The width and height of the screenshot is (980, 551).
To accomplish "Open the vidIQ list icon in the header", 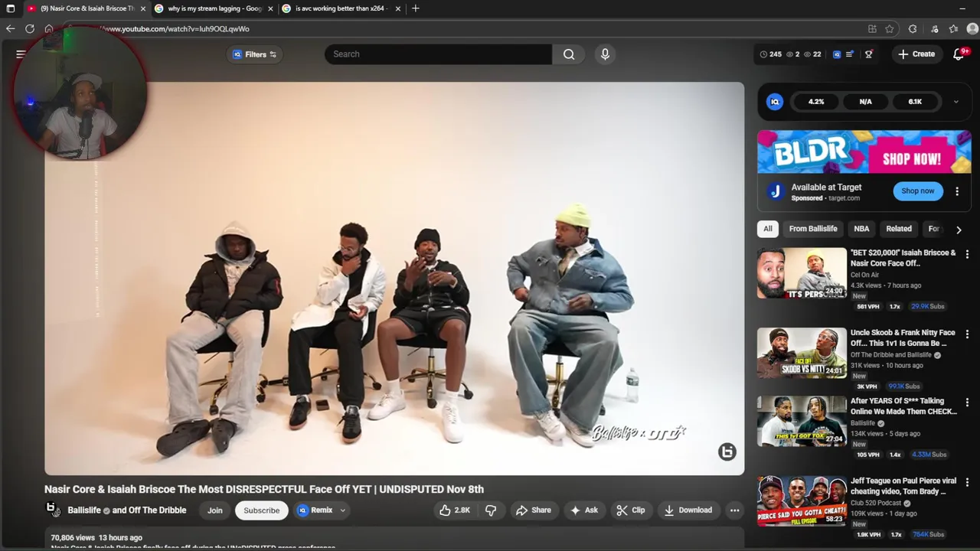I will coord(850,54).
